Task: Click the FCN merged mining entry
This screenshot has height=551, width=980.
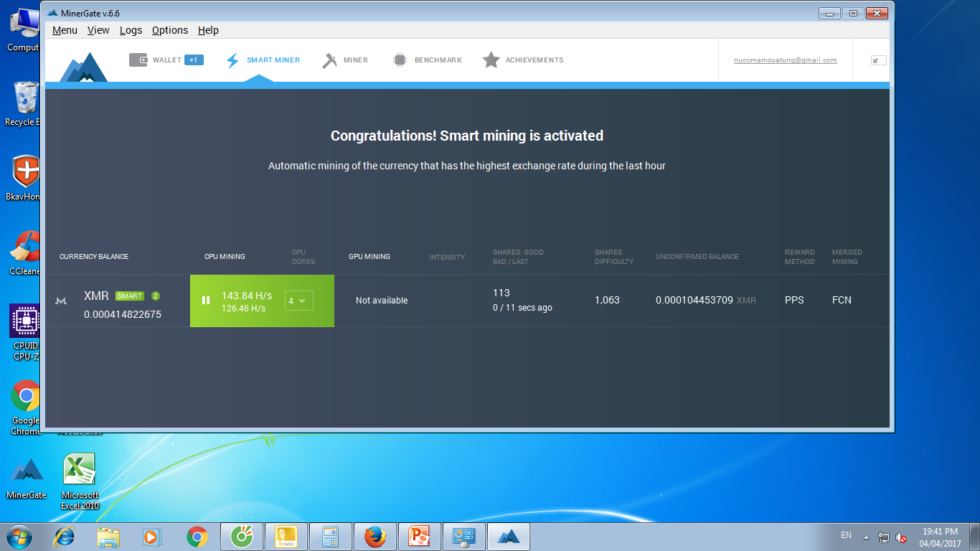Action: 842,301
